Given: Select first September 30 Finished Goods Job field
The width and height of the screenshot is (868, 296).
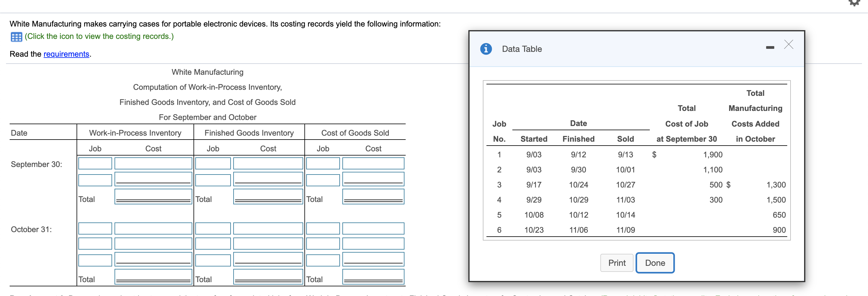Looking at the screenshot, I should (x=213, y=163).
